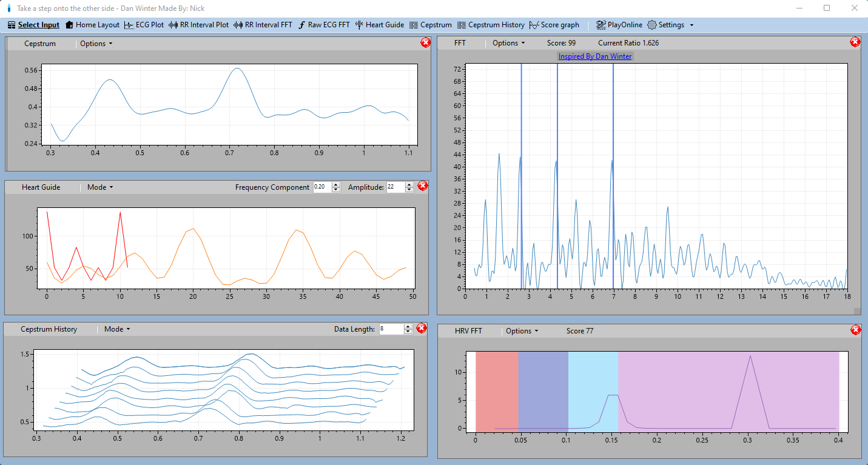The width and height of the screenshot is (868, 465).
Task: Select the Score 77 text in HRV FFT
Action: point(580,331)
